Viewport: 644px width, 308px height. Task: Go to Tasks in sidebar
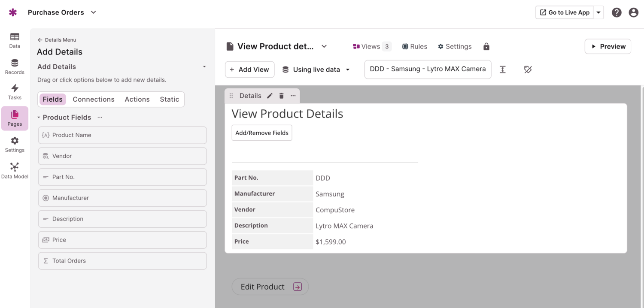(x=15, y=92)
